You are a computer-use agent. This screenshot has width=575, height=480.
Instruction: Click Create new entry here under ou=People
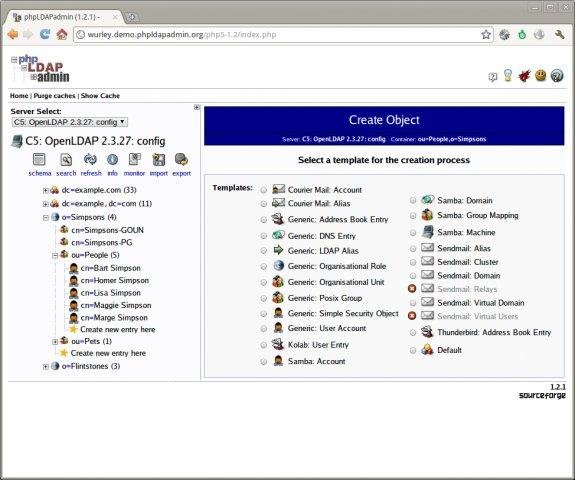pos(118,329)
